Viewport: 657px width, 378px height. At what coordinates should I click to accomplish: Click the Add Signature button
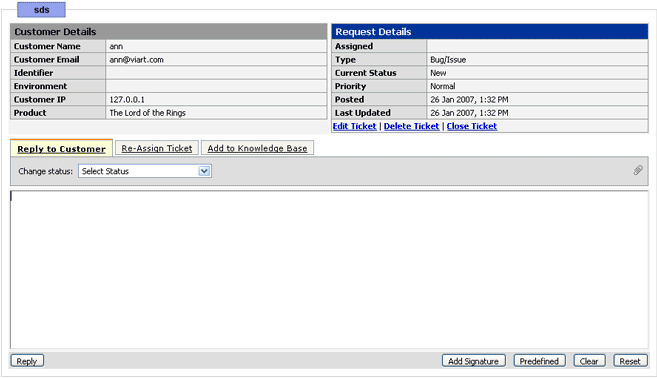(473, 361)
